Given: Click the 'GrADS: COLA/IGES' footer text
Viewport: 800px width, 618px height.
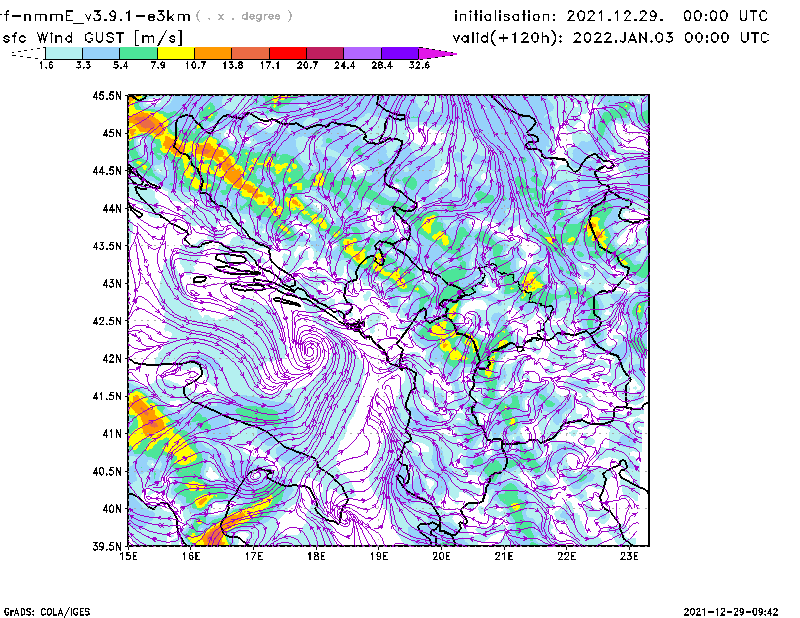Looking at the screenshot, I should pos(47,612).
